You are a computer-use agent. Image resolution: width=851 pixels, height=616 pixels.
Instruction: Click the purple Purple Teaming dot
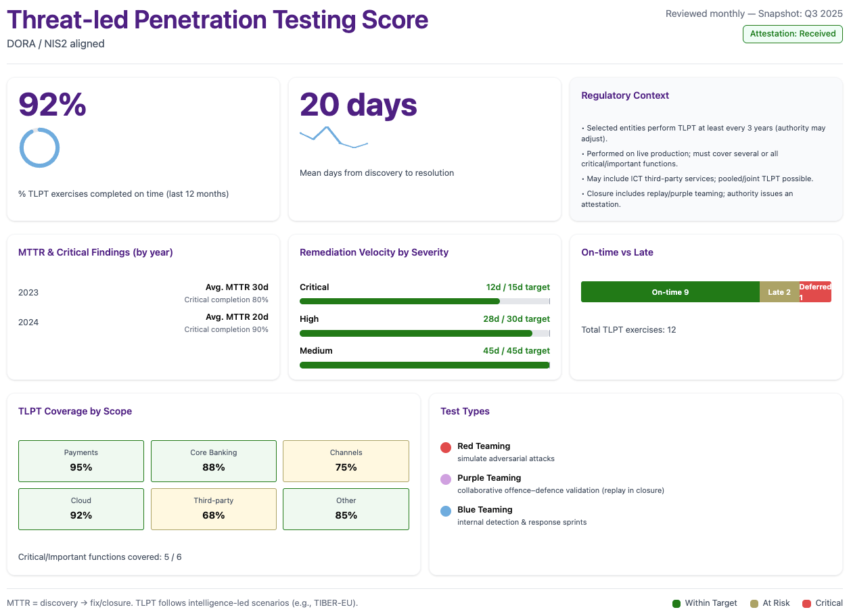pyautogui.click(x=446, y=479)
